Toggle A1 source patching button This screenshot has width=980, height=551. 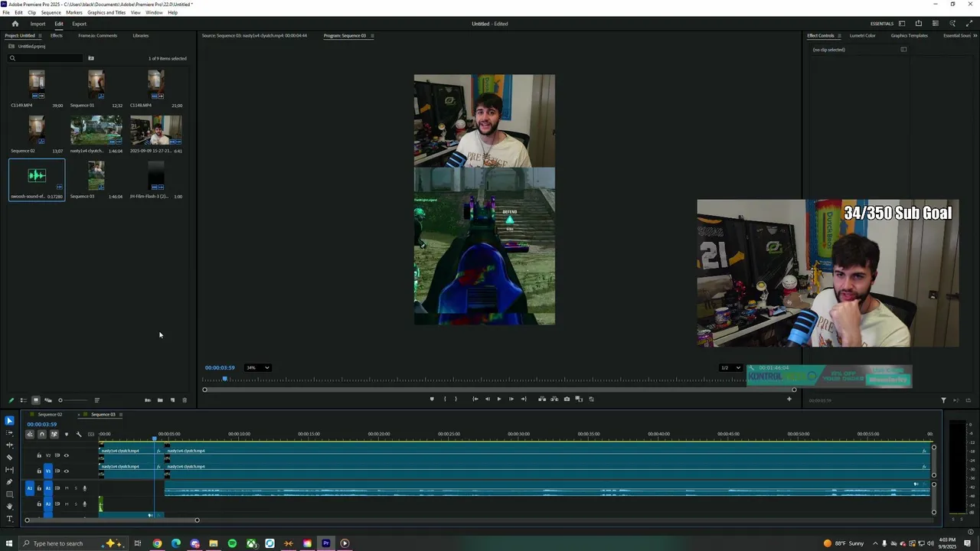29,488
